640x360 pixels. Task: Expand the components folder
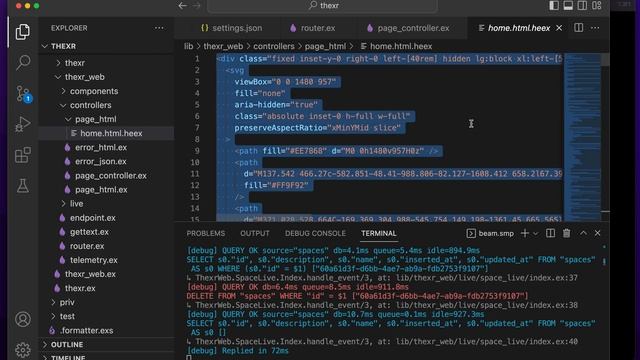coord(107,91)
